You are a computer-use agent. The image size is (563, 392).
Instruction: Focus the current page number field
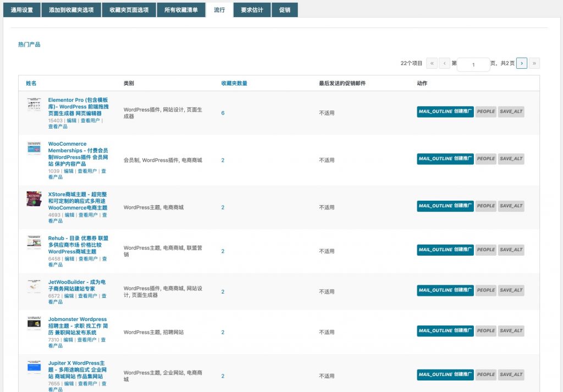point(473,65)
